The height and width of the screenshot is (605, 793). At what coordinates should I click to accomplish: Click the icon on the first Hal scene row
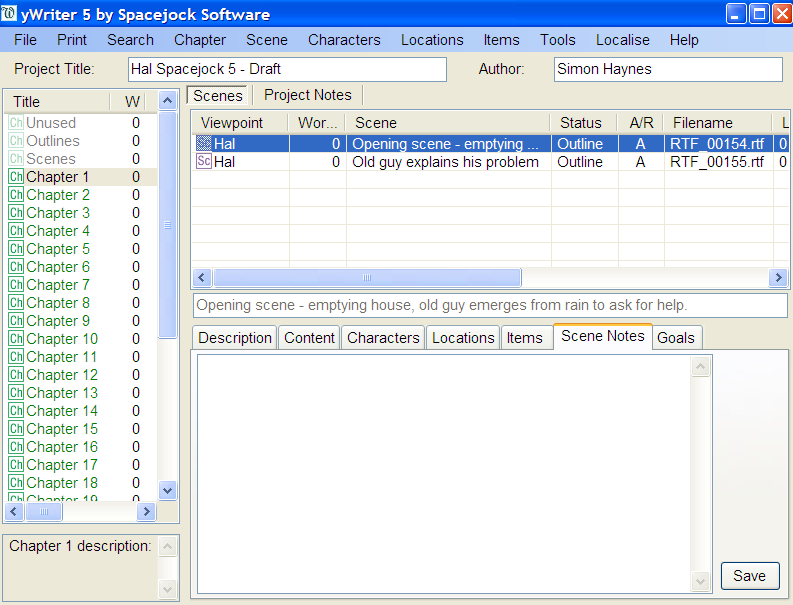pos(203,144)
